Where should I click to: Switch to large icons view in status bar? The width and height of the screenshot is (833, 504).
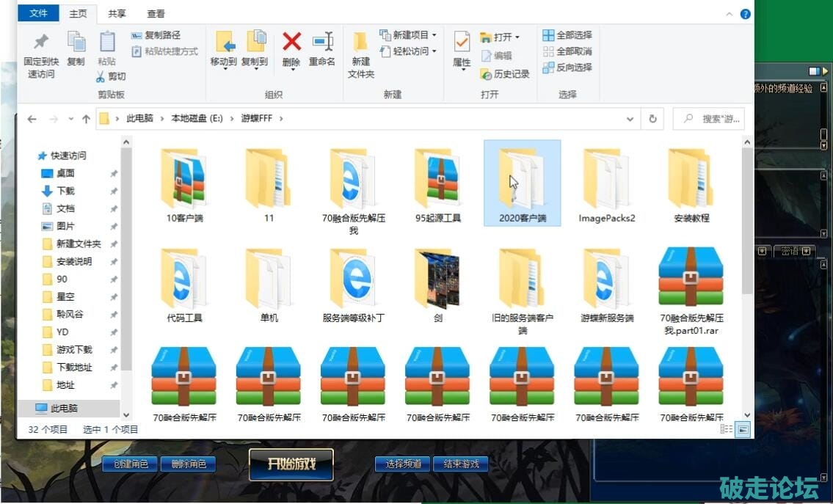[743, 429]
